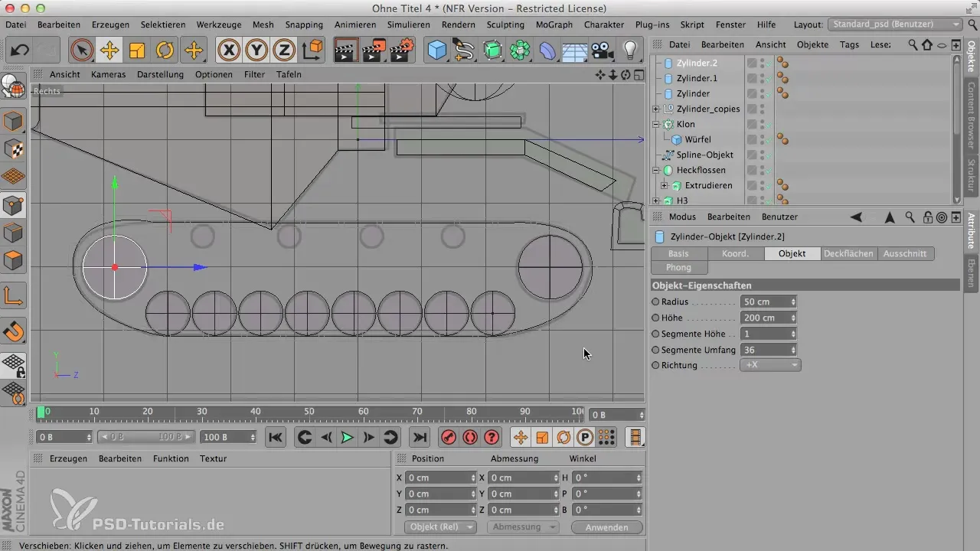Image resolution: width=980 pixels, height=551 pixels.
Task: Toggle enable checkmark for Zylinder.2
Action: tap(769, 63)
